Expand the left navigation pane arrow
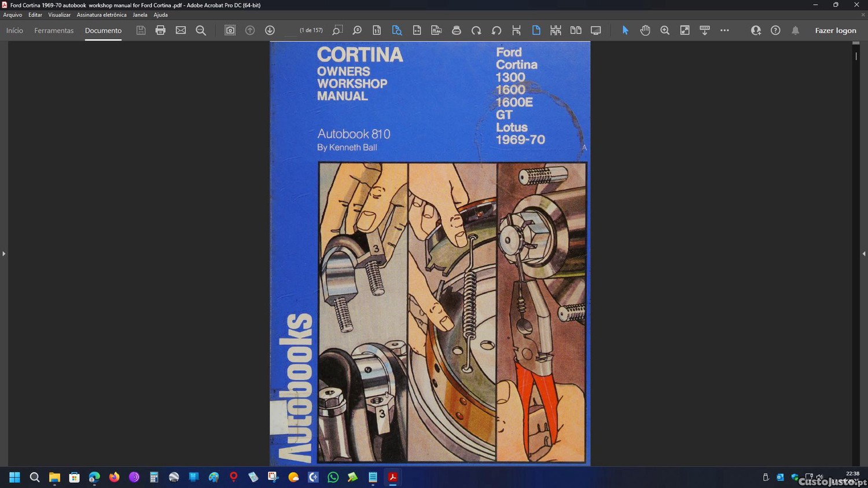The width and height of the screenshot is (868, 488). (4, 254)
